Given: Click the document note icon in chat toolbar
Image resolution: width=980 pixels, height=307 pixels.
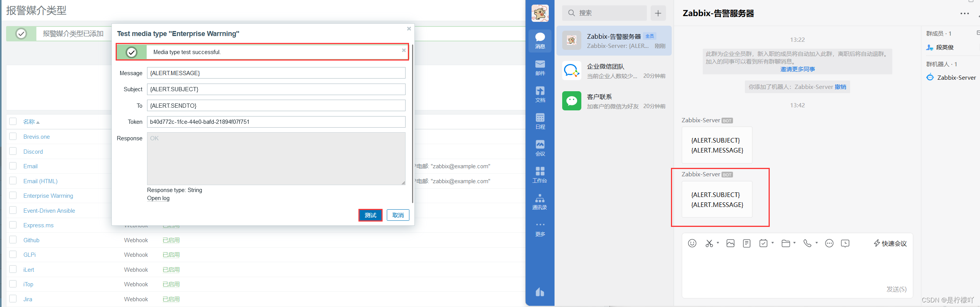Looking at the screenshot, I should tap(746, 243).
